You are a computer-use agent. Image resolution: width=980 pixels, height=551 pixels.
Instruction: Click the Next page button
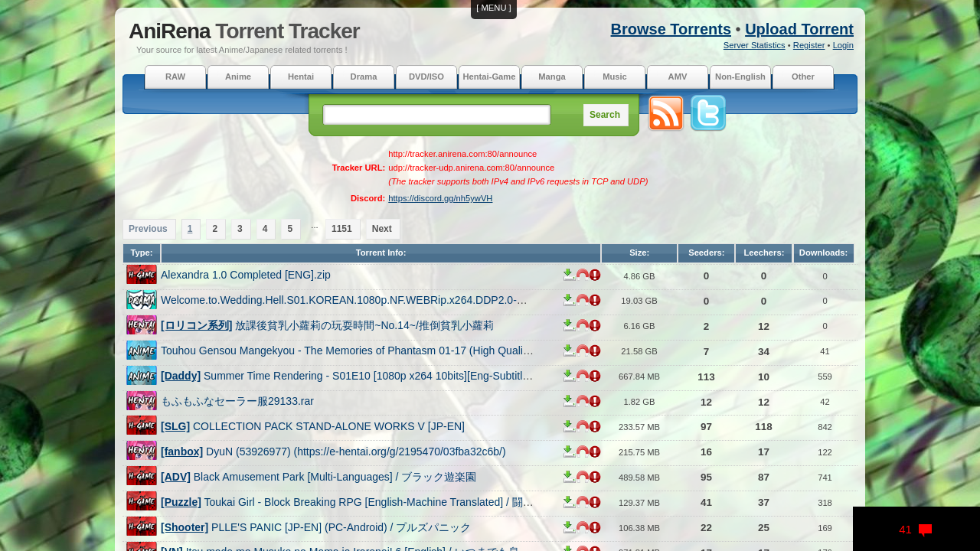click(382, 229)
